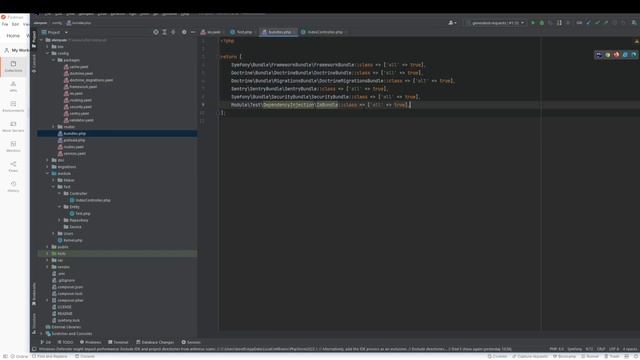Open the TODO tool window

point(65,342)
